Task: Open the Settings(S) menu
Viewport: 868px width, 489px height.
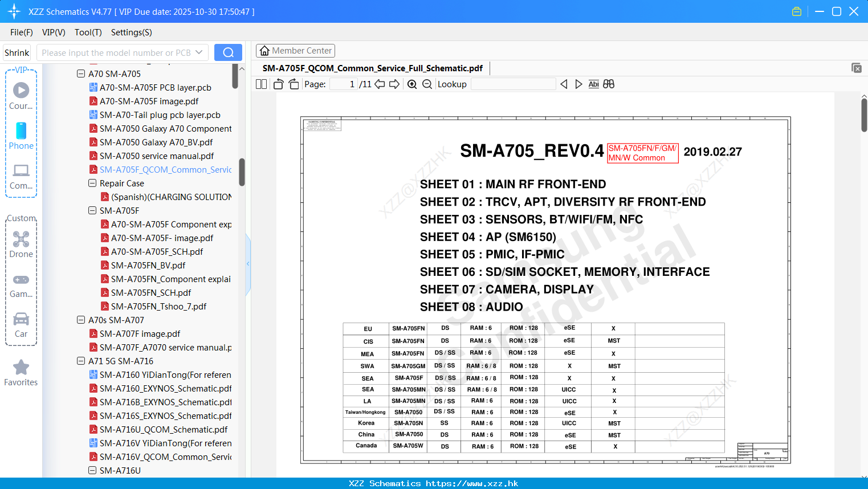Action: [131, 32]
